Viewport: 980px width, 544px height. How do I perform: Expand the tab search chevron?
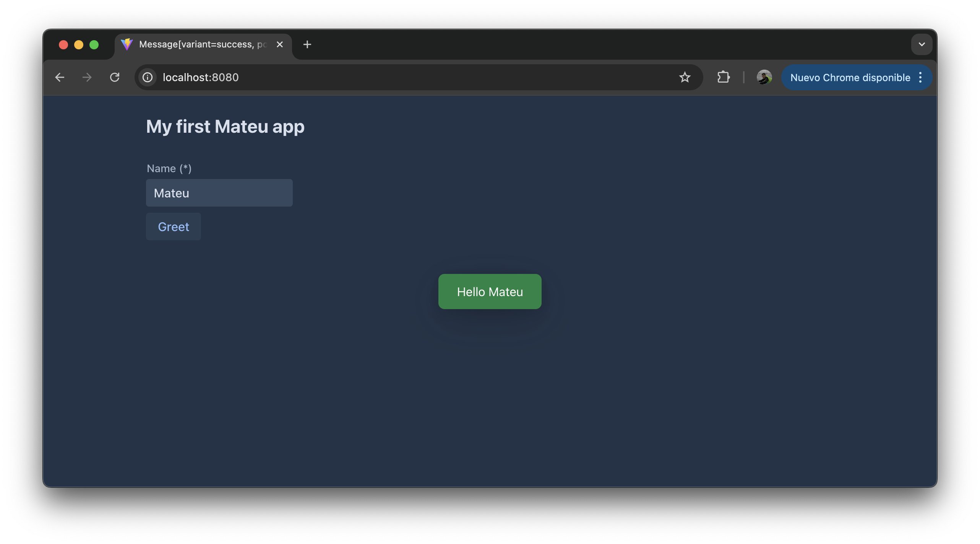(x=922, y=44)
